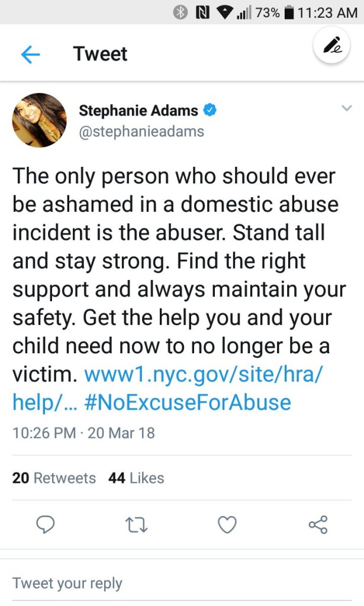
Task: Select the @stephanieadams handle
Action: point(141,131)
